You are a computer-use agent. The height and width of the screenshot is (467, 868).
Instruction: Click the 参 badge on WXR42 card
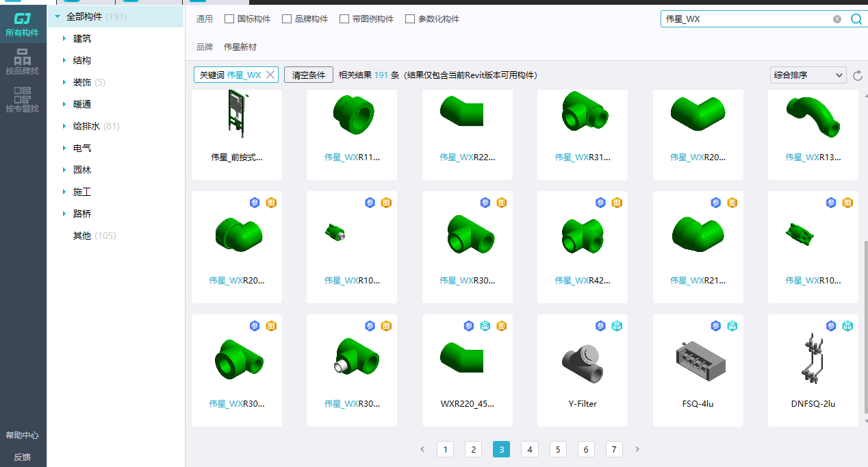(600, 203)
